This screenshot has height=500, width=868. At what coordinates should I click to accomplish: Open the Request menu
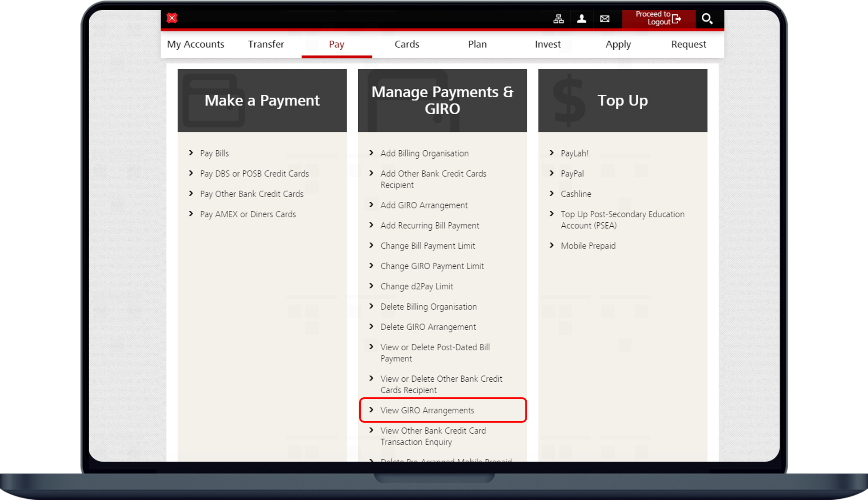pos(688,44)
